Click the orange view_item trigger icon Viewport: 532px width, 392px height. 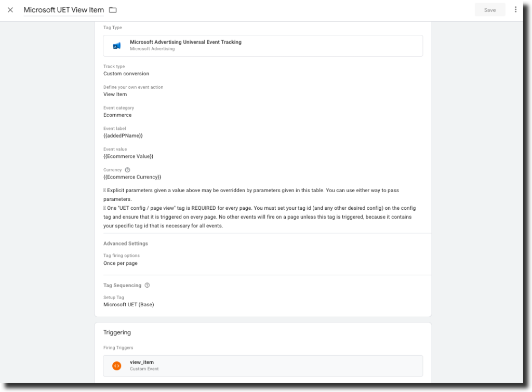coord(117,366)
